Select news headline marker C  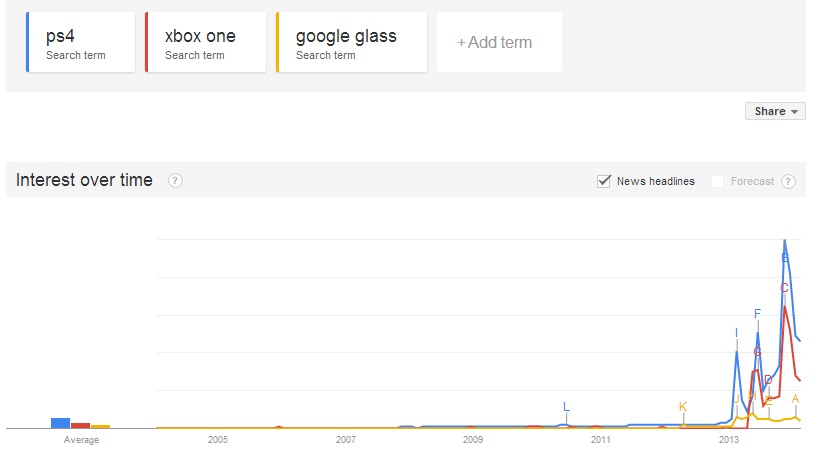(x=784, y=288)
